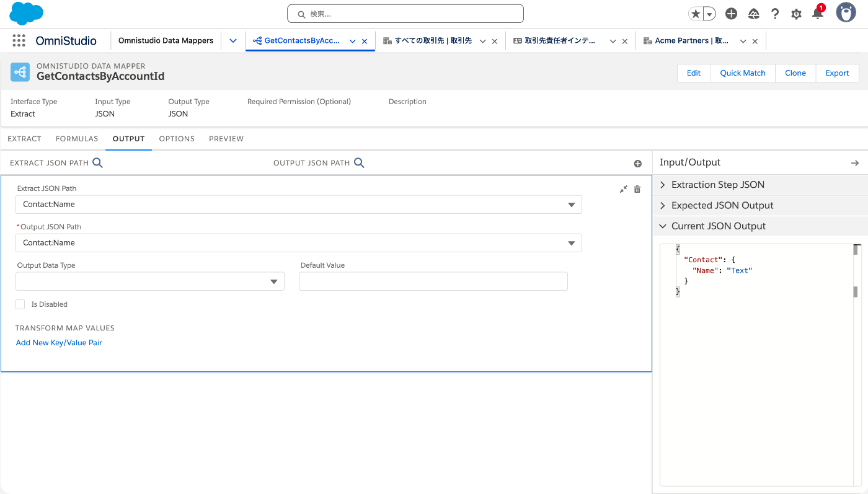Open the GetContactsByAcc... tab options chevron
The height and width of the screenshot is (494, 868).
353,41
